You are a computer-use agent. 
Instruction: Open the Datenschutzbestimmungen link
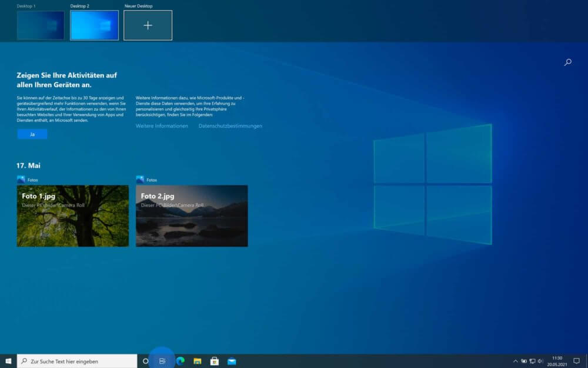230,126
